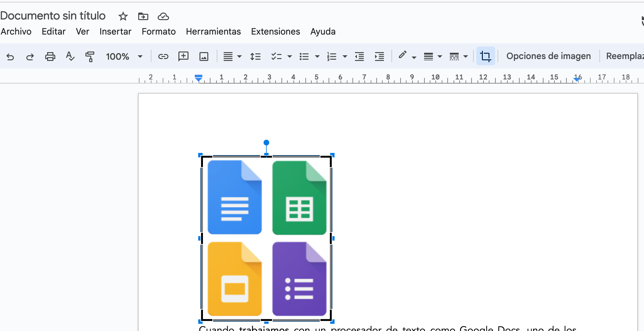Print the document using printer icon
The height and width of the screenshot is (331, 644).
50,57
